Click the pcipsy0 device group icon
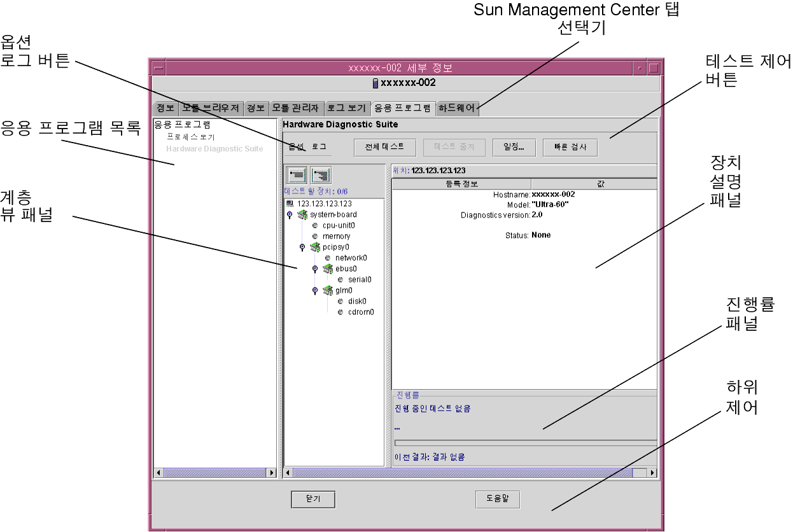Screen dimensions: 807x532 pyautogui.click(x=315, y=247)
